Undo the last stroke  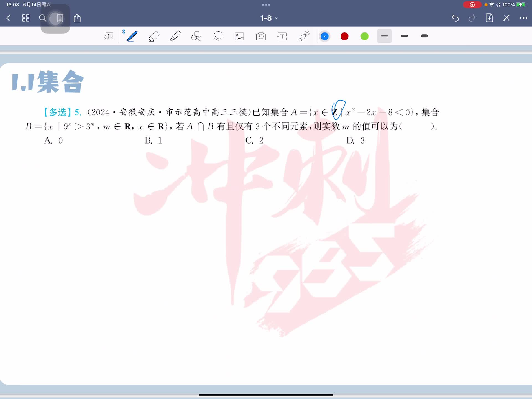(x=455, y=18)
